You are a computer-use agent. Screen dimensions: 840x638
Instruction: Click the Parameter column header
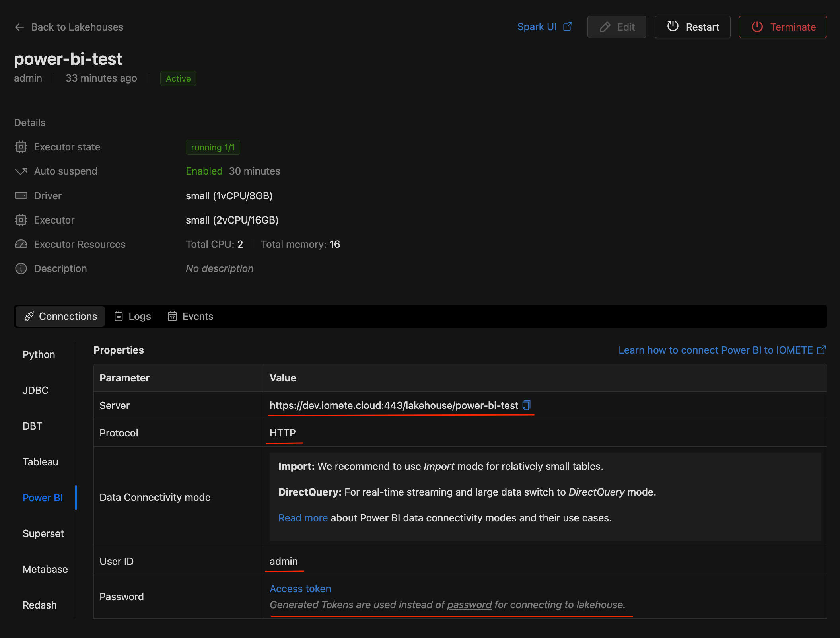pyautogui.click(x=124, y=378)
